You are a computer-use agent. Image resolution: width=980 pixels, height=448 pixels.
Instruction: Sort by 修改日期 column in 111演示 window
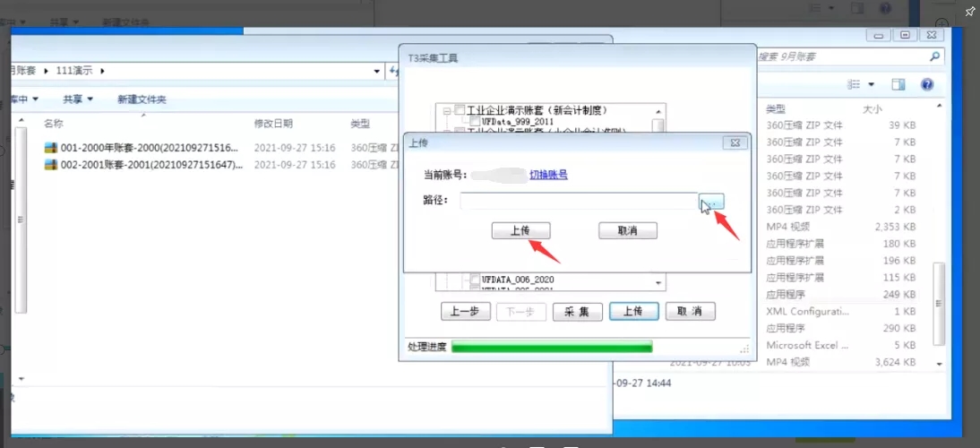[273, 124]
